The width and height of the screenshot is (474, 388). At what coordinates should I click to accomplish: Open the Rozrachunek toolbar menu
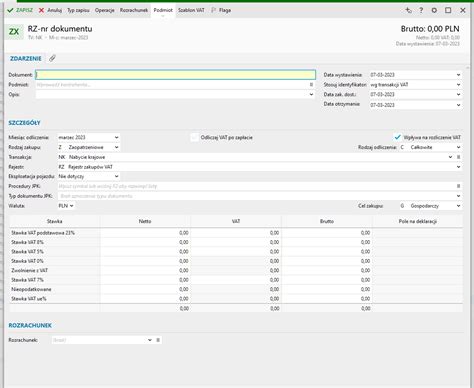pyautogui.click(x=134, y=10)
